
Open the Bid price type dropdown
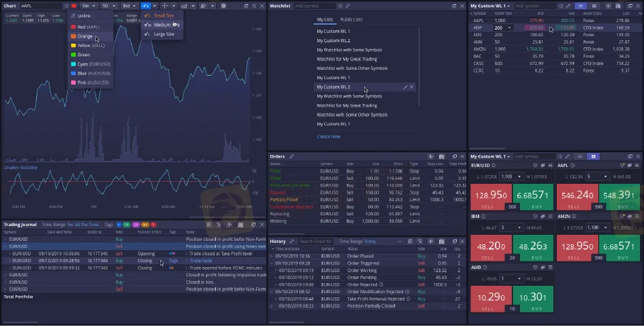pyautogui.click(x=129, y=6)
